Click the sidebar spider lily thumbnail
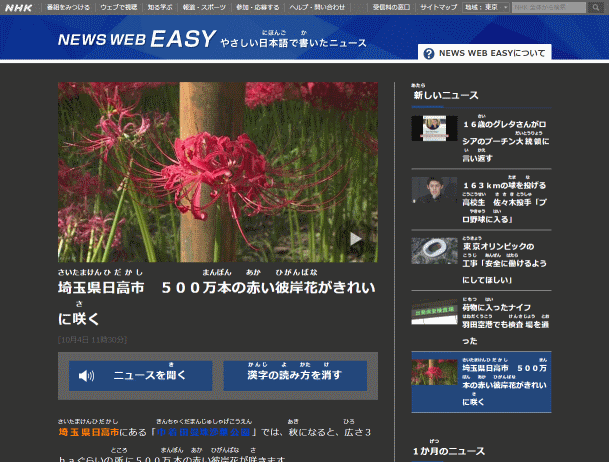 coord(434,372)
